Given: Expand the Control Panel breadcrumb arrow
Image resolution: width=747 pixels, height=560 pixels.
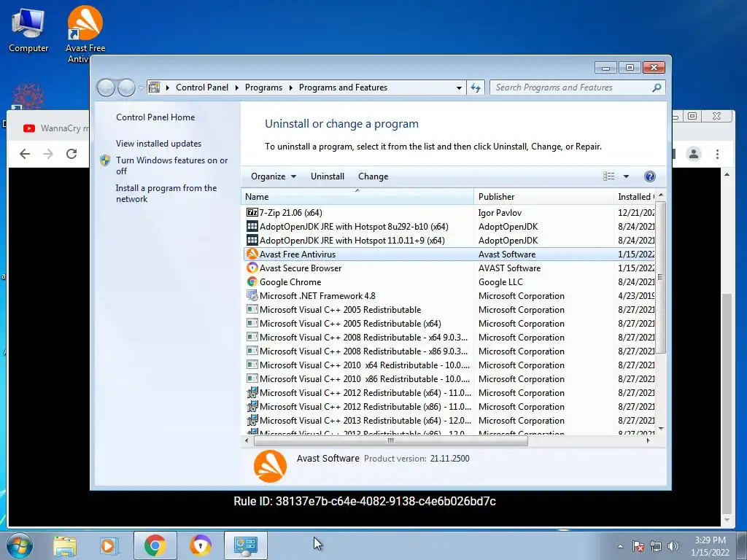Looking at the screenshot, I should (237, 87).
